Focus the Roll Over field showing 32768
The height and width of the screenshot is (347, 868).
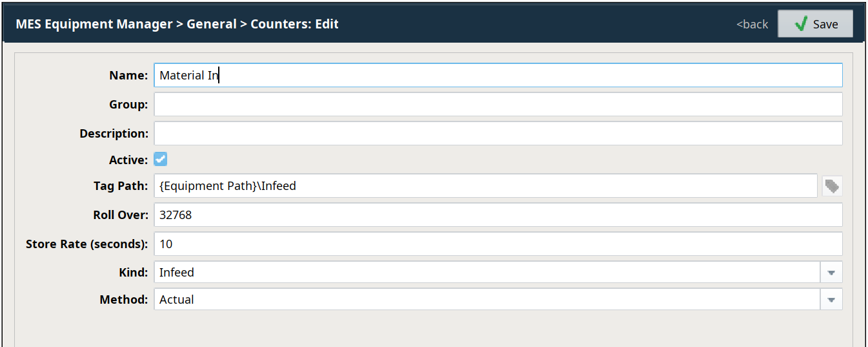(497, 215)
